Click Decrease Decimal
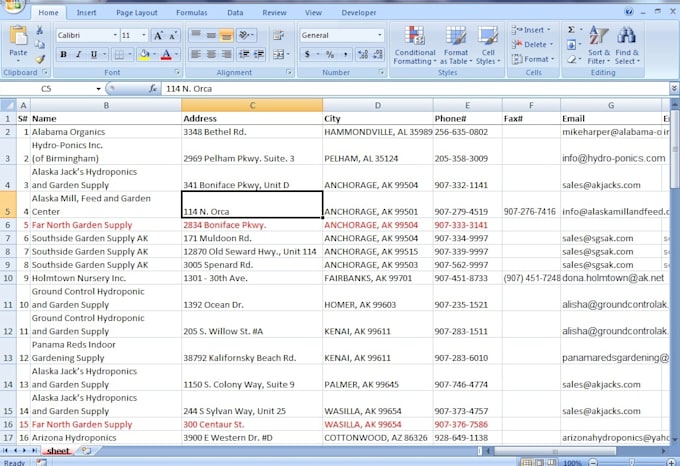The width and height of the screenshot is (680, 466). tap(378, 54)
